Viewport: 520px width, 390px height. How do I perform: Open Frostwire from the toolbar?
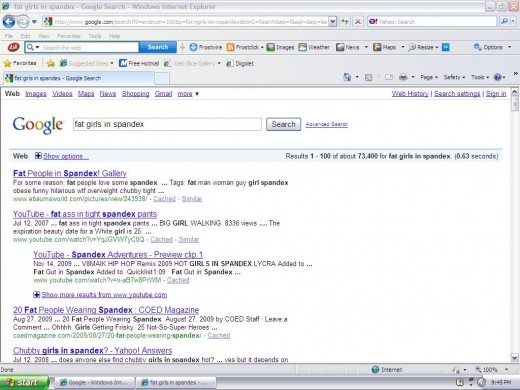(206, 47)
